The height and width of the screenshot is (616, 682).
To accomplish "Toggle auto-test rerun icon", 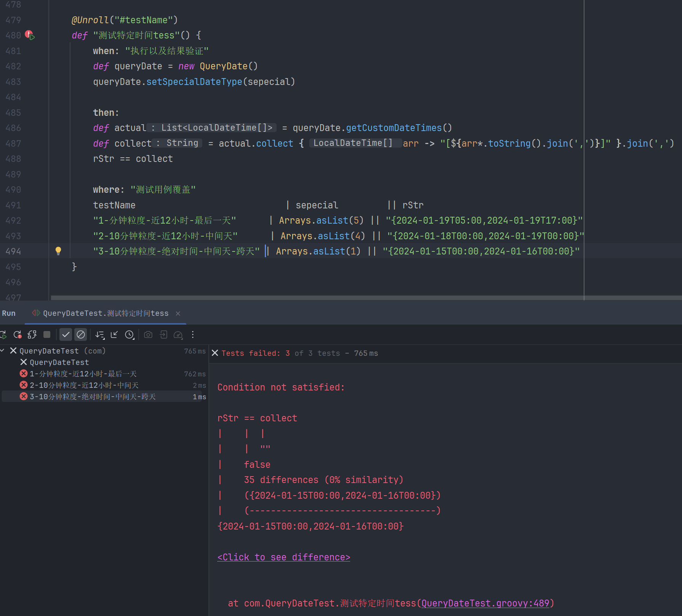I will click(32, 335).
